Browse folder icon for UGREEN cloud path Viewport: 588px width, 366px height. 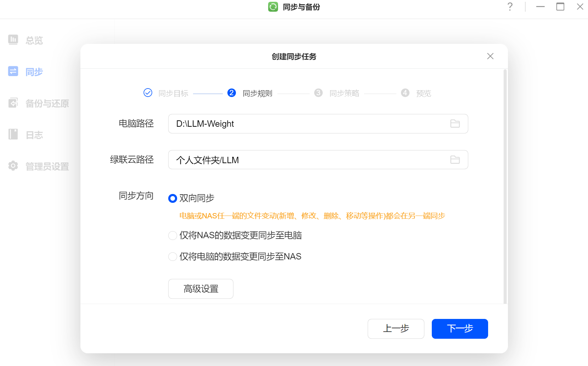pyautogui.click(x=455, y=160)
